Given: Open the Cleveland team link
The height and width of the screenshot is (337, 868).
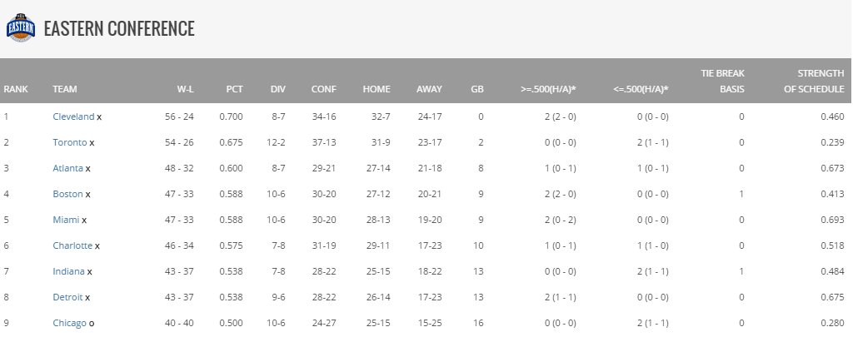Looking at the screenshot, I should 73,116.
